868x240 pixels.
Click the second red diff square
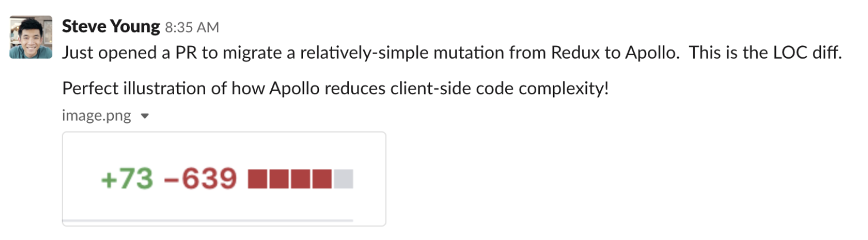pos(279,179)
